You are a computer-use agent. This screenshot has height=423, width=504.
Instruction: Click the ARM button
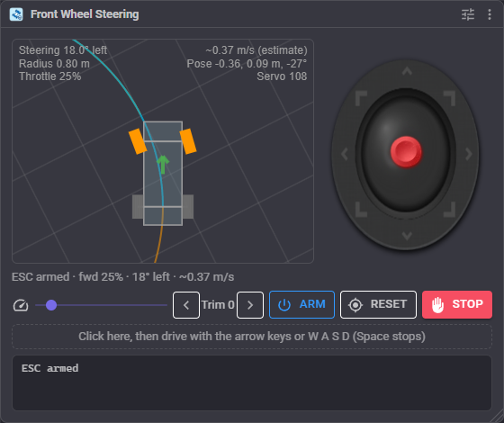[x=301, y=304]
